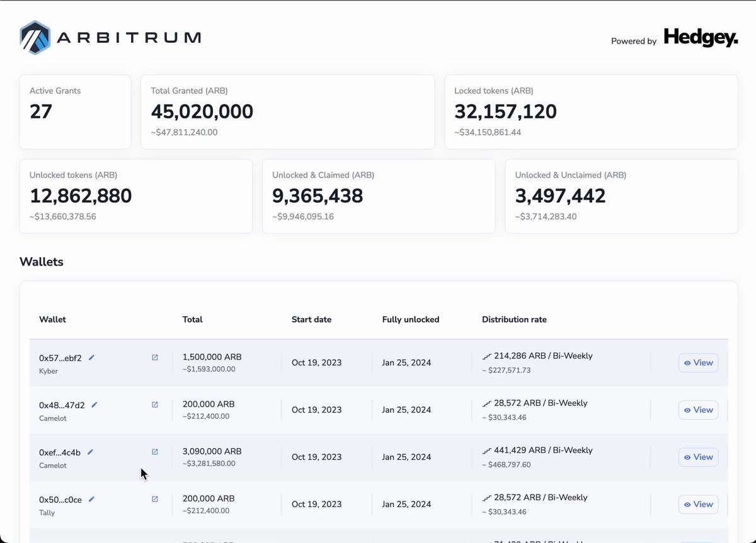The image size is (756, 543).
Task: Open Tally wallet 0x50...c0ce external link
Action: pos(155,499)
